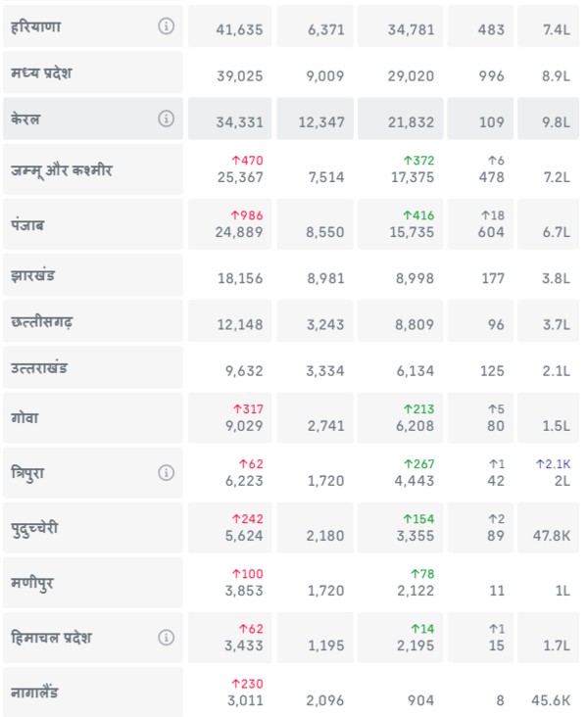588x717 pixels.
Task: Click the info icon beside हिमाचल प्रदेश
Action: (x=166, y=638)
